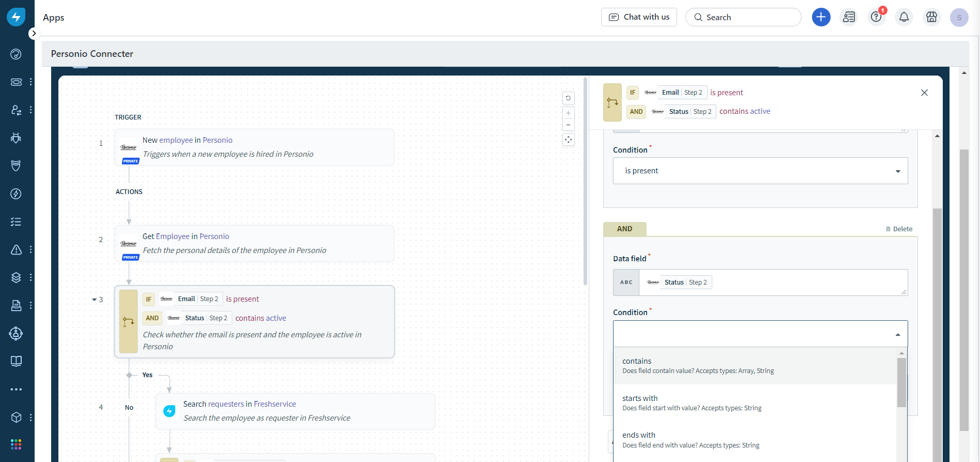
Task: Select the 'ends with' option
Action: click(x=755, y=440)
